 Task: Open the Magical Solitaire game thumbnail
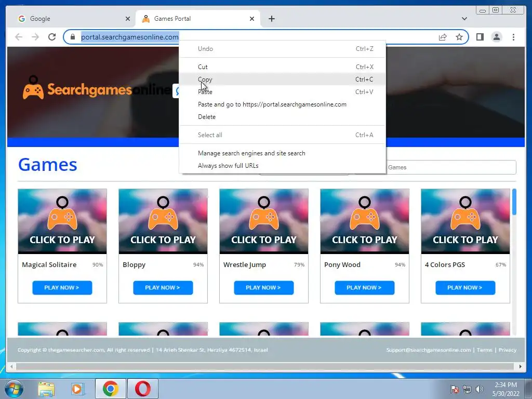pyautogui.click(x=62, y=221)
